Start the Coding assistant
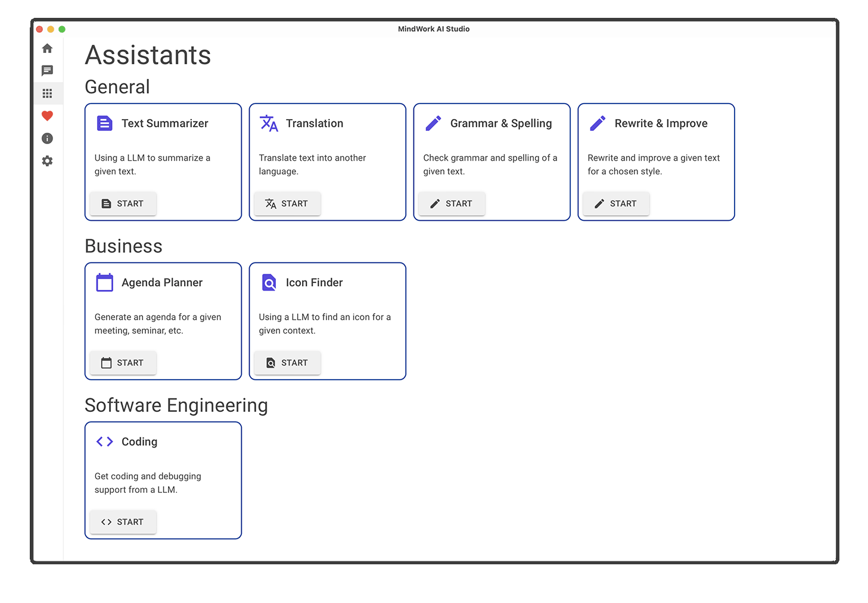This screenshot has height=603, width=868. (123, 522)
